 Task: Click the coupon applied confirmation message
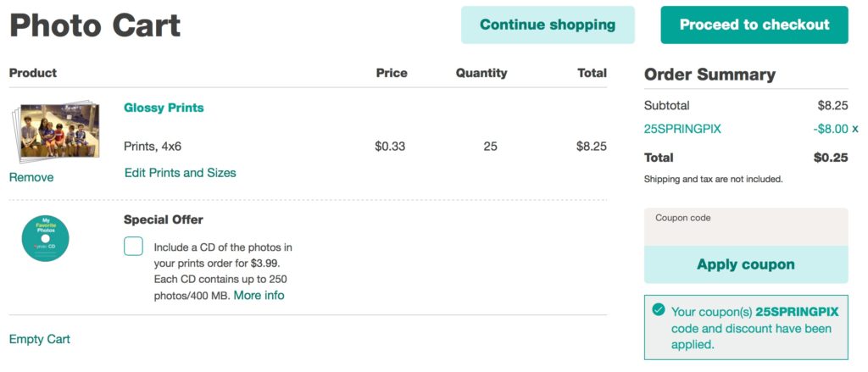tap(746, 328)
